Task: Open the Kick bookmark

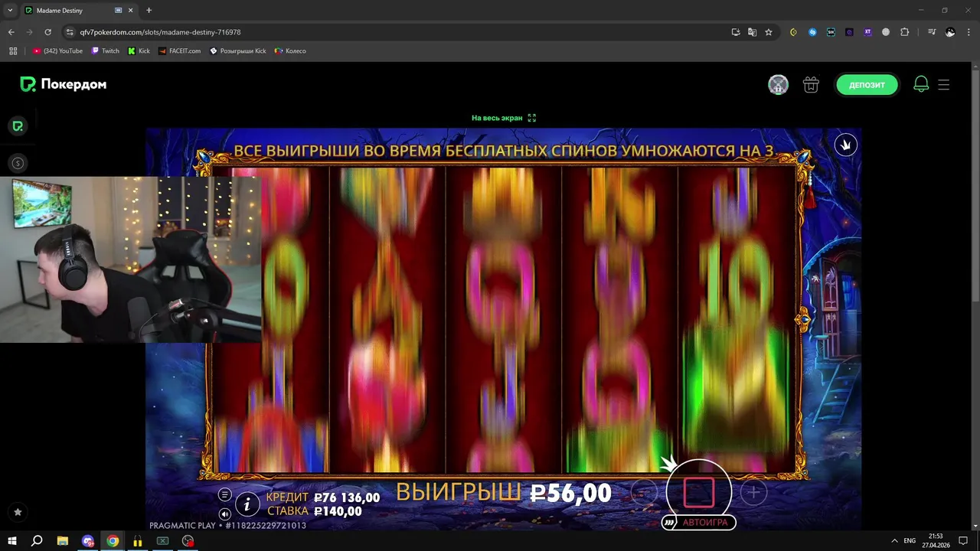Action: coord(139,51)
